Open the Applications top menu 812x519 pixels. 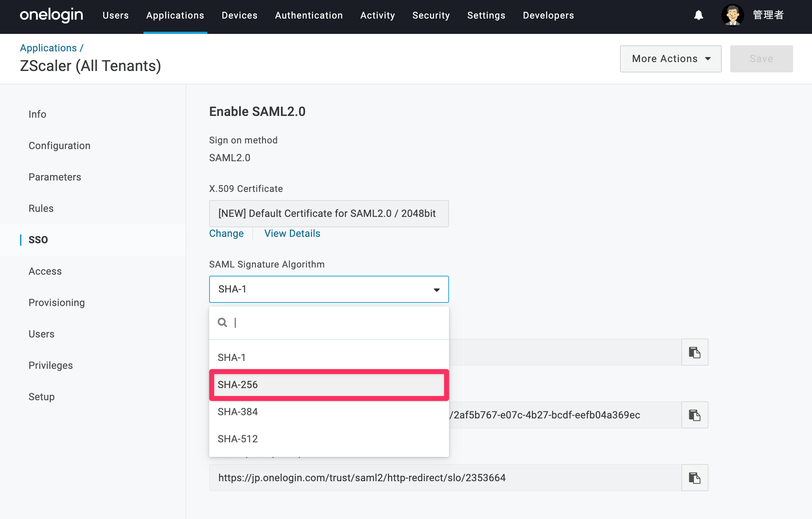point(175,15)
